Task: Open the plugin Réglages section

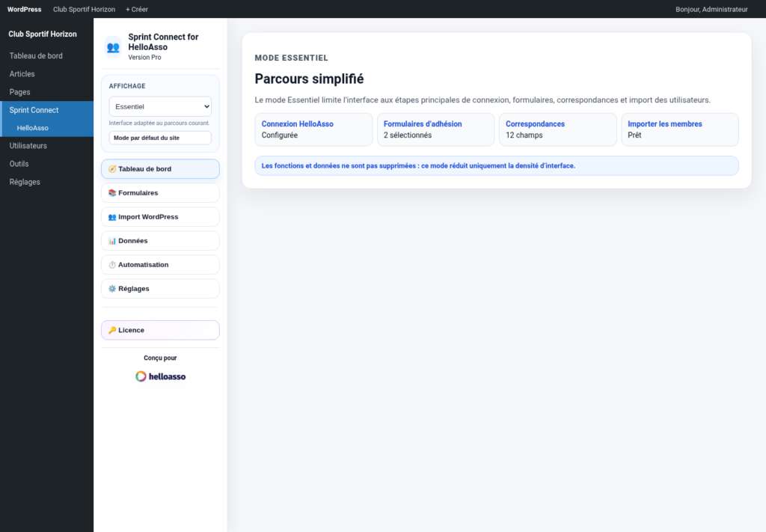Action: [x=160, y=289]
